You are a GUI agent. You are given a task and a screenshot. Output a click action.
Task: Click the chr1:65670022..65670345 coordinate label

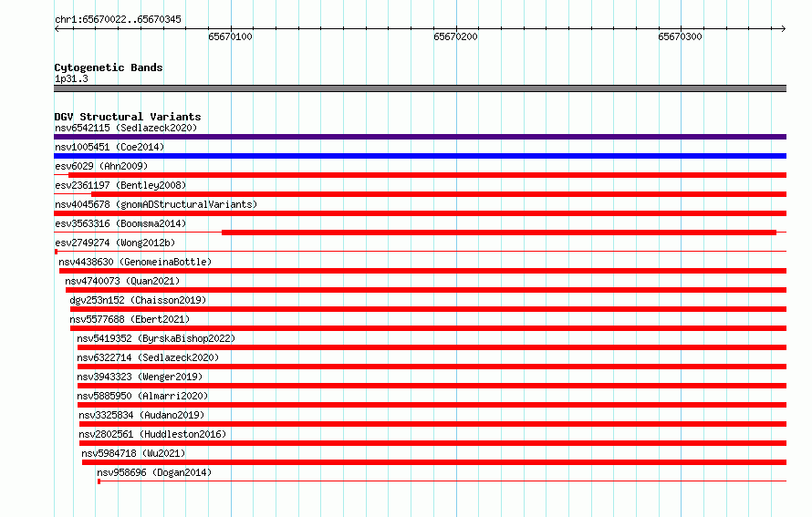click(x=118, y=19)
